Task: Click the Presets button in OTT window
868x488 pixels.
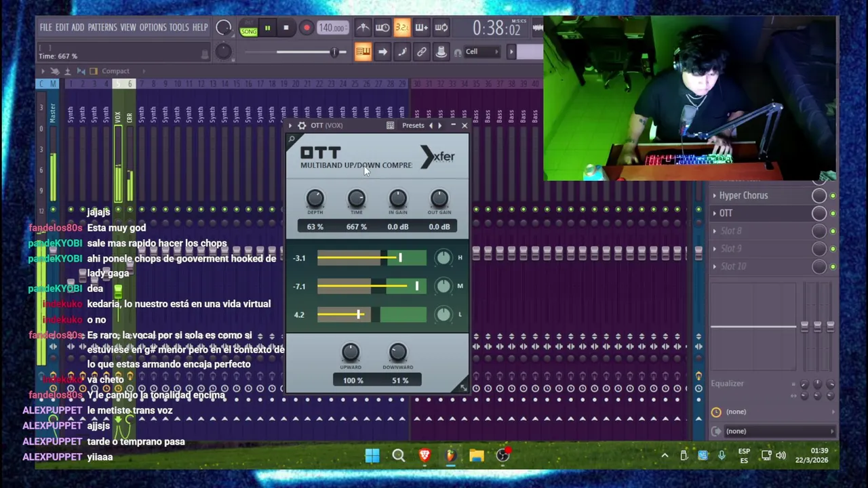Action: click(x=413, y=125)
